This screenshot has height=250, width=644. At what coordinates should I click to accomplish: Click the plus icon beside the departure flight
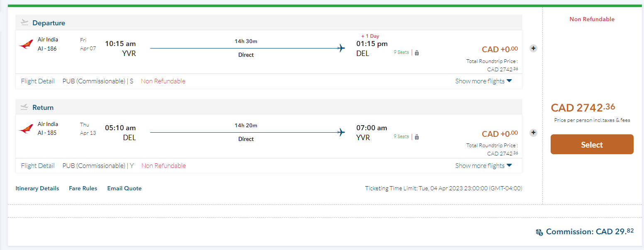tap(534, 49)
